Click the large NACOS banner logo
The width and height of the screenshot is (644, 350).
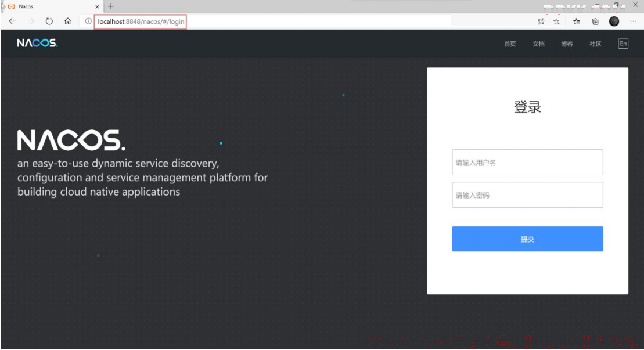tap(71, 140)
